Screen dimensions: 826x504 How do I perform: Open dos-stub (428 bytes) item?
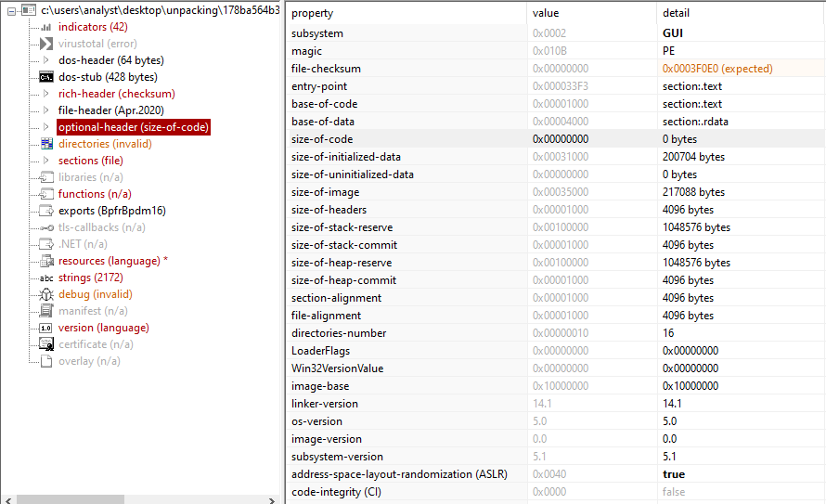tap(108, 77)
